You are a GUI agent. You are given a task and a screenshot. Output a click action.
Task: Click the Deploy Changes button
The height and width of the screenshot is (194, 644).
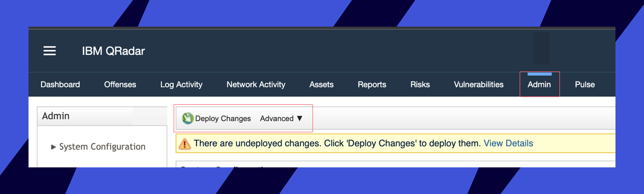point(223,118)
